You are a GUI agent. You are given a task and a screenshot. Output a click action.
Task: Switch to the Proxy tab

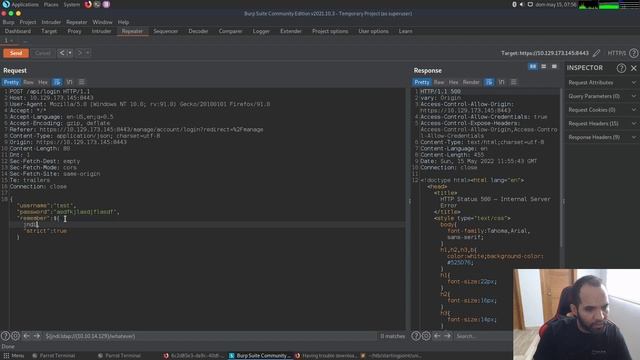(x=74, y=31)
